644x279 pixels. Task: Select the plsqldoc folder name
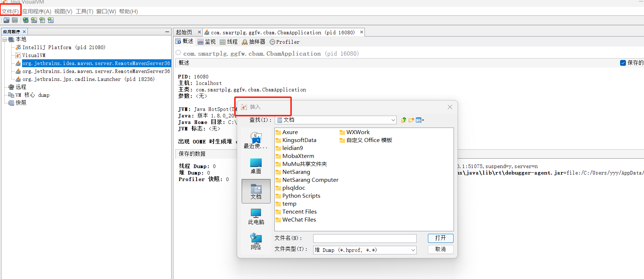(x=294, y=188)
